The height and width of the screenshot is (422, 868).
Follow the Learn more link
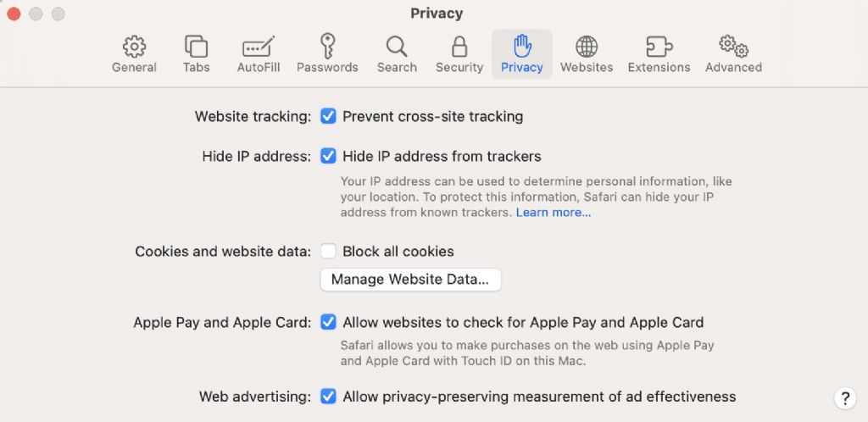tap(554, 213)
